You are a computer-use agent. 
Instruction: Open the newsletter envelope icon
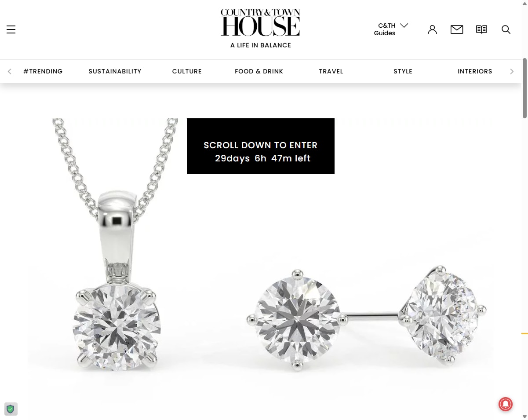(457, 29)
